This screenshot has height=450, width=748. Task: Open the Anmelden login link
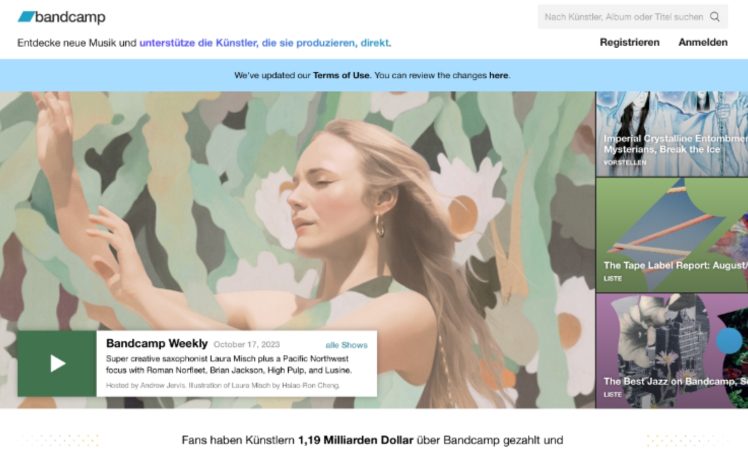pos(703,42)
